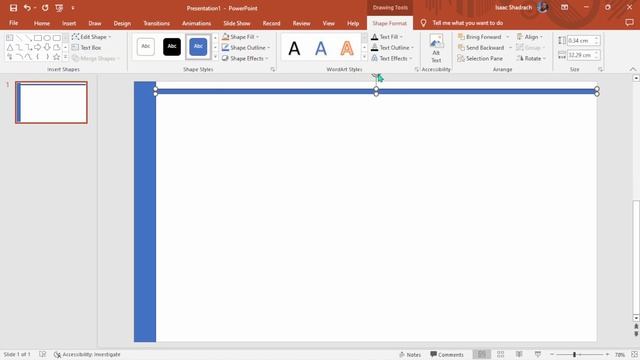The image size is (640, 360).
Task: Open the comments icon below the window controls
Action: [629, 23]
